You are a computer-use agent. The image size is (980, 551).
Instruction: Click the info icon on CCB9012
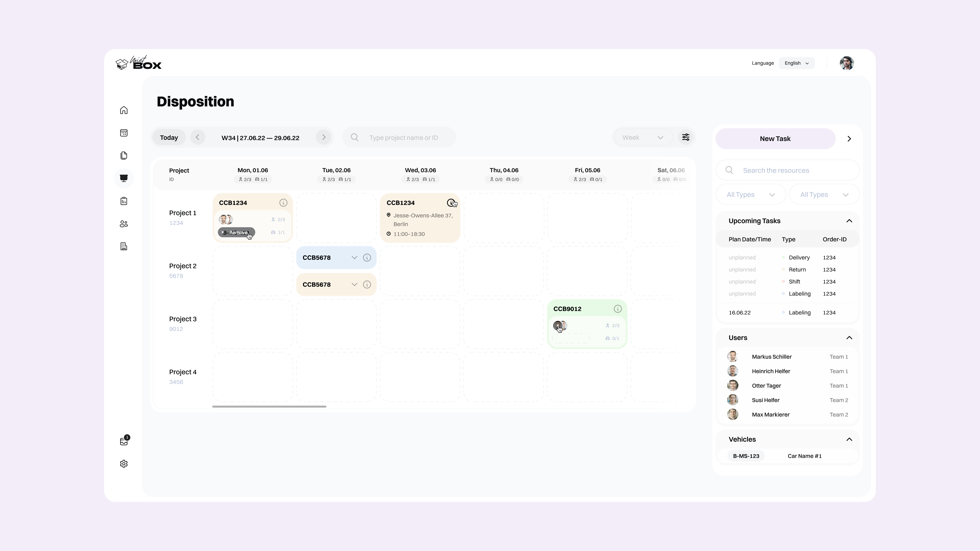pyautogui.click(x=617, y=309)
